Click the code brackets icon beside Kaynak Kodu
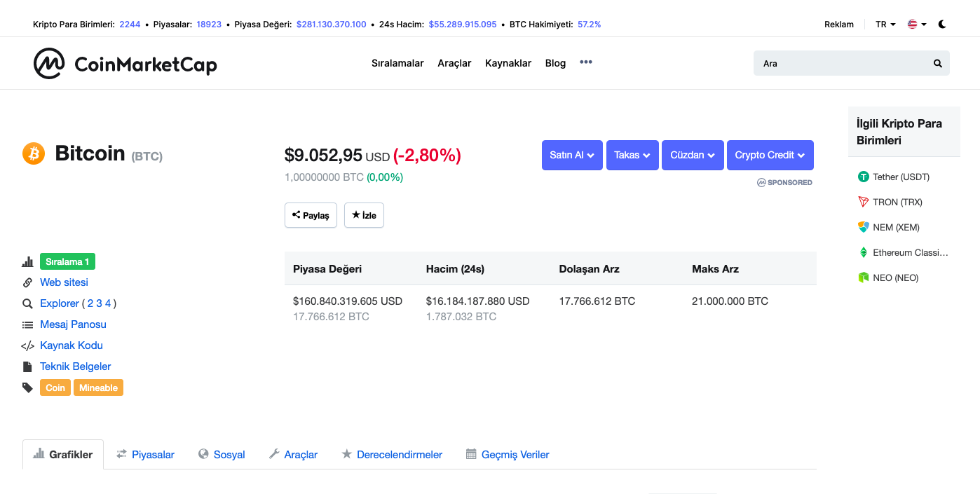Viewport: 980px width, 494px height. 27,345
